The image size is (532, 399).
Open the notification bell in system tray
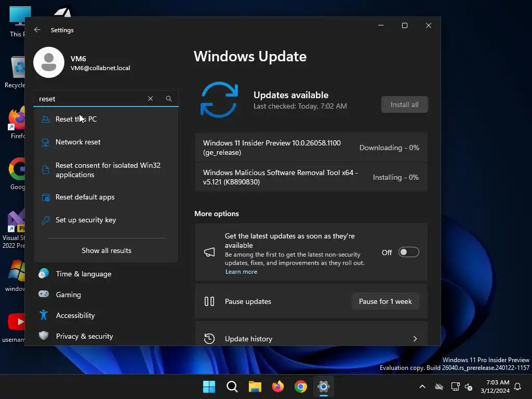point(518,387)
